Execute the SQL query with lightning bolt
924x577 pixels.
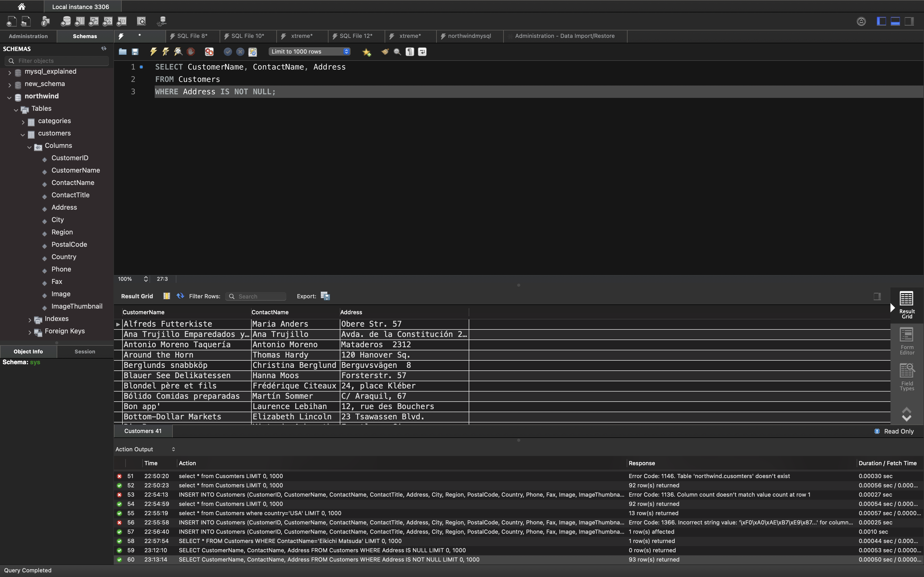tap(153, 52)
